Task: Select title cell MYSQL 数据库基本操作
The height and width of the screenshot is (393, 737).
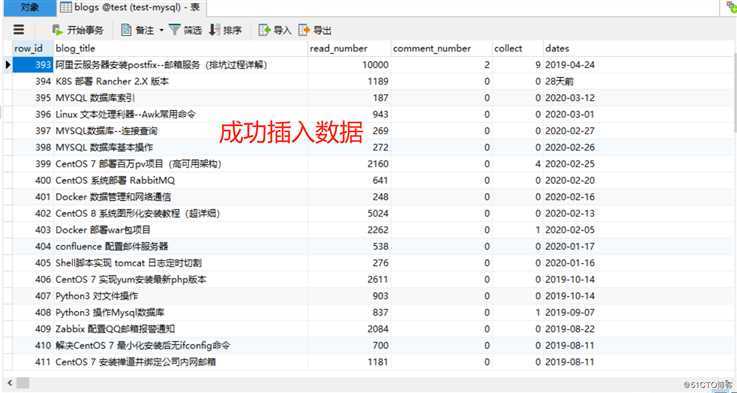Action: (x=180, y=148)
